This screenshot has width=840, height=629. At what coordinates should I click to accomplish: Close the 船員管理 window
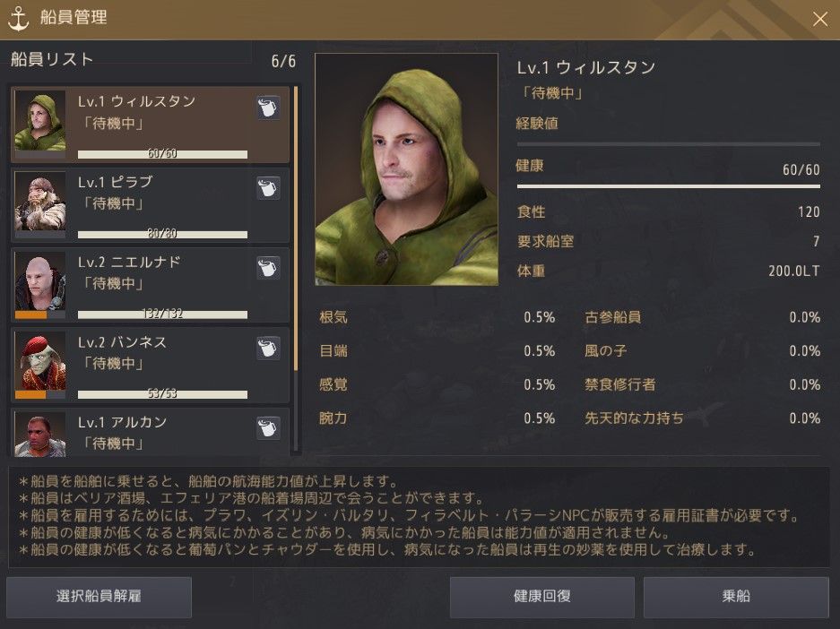click(x=819, y=20)
